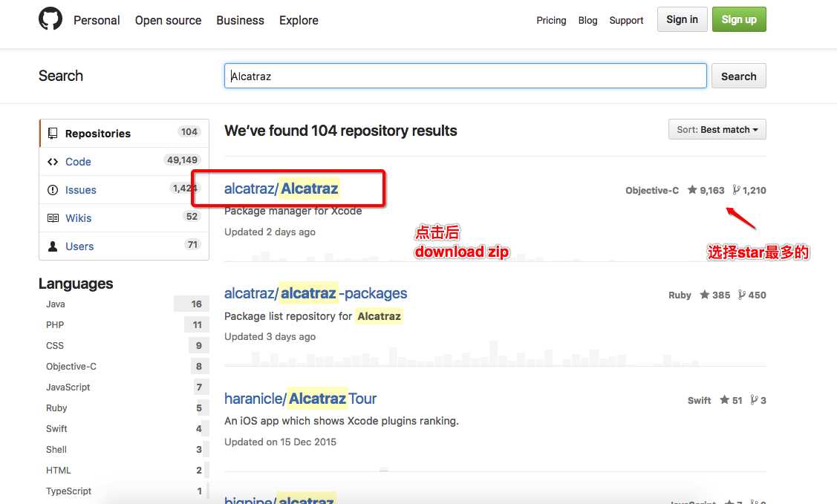Click the green Sign up button
The image size is (837, 504).
739,19
